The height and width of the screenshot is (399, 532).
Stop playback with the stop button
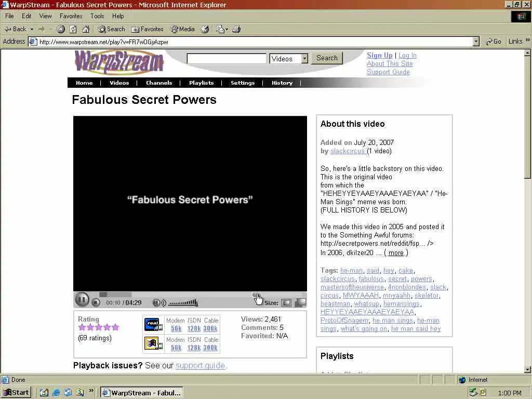pos(96,303)
